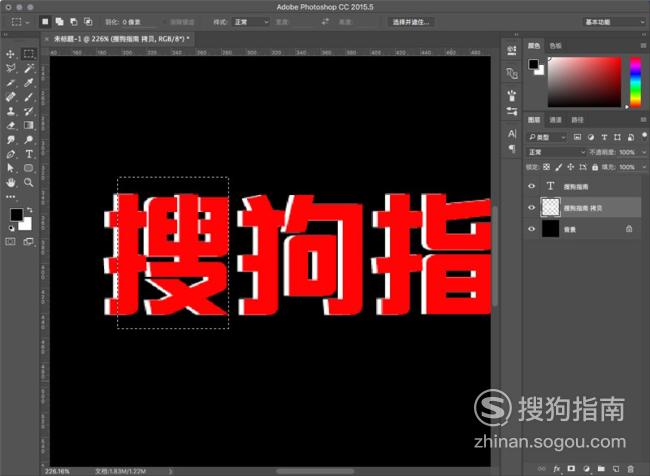The height and width of the screenshot is (476, 650).
Task: Hide the 搜狗指南 拷贝 layer
Action: pyautogui.click(x=531, y=207)
